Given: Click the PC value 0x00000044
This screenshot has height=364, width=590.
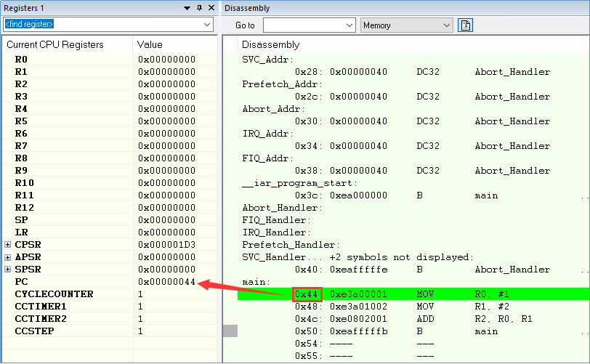Looking at the screenshot, I should tap(166, 282).
